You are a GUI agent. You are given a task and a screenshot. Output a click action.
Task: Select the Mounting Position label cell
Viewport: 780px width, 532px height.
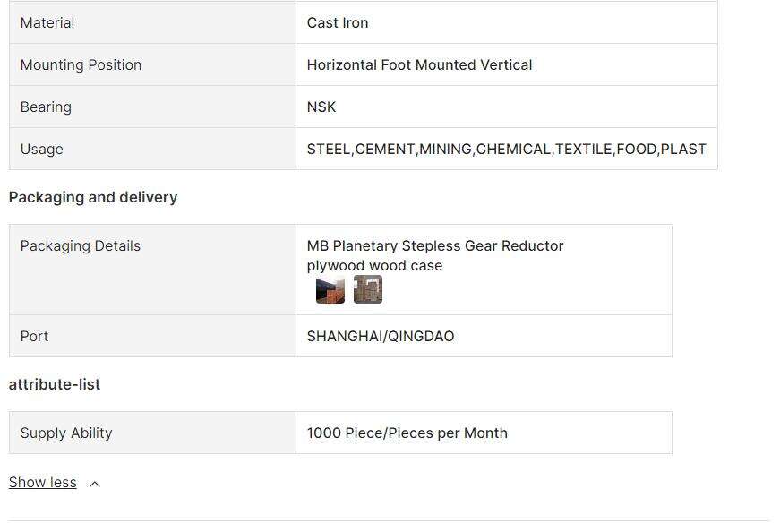[x=153, y=64]
